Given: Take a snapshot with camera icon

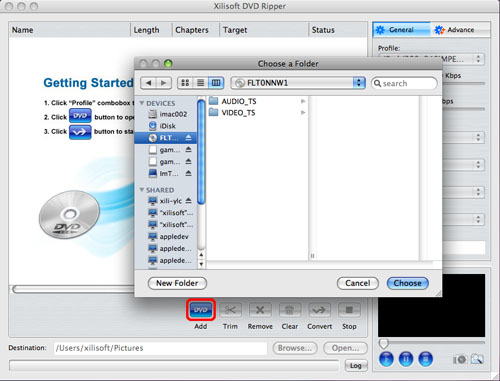Looking at the screenshot, I should (x=460, y=359).
